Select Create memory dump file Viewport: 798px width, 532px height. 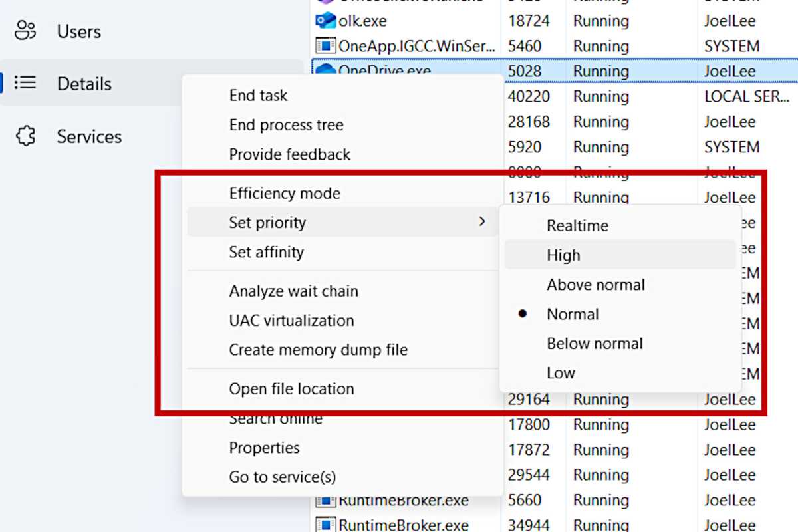tap(318, 349)
